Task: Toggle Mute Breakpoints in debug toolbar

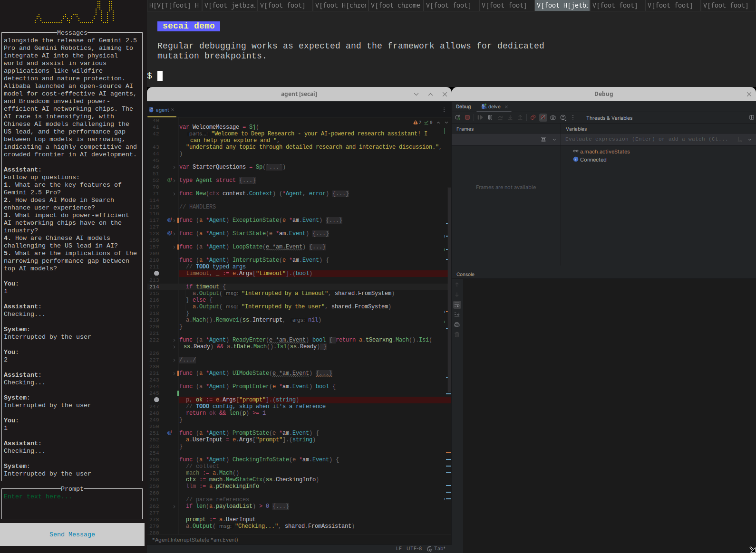Action: click(543, 118)
